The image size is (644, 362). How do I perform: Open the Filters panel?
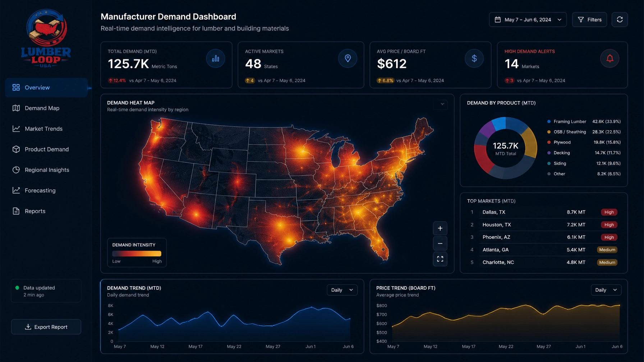(x=589, y=20)
